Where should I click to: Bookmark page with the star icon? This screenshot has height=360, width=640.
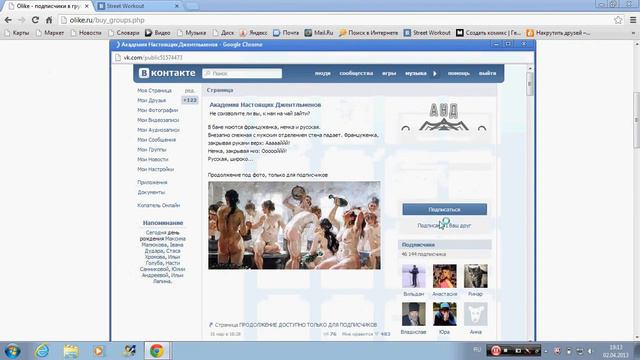click(618, 20)
